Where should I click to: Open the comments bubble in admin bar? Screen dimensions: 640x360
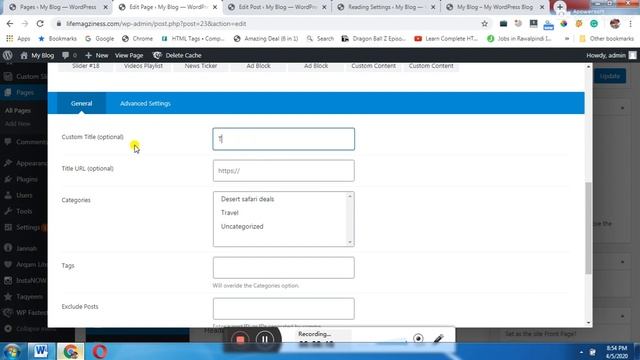pyautogui.click(x=69, y=55)
